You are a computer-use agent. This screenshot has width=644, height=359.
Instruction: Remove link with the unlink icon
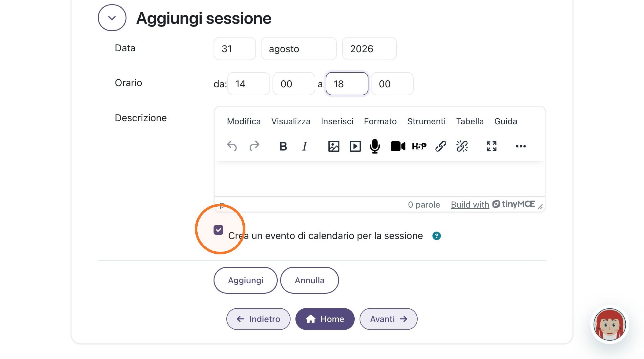point(462,146)
